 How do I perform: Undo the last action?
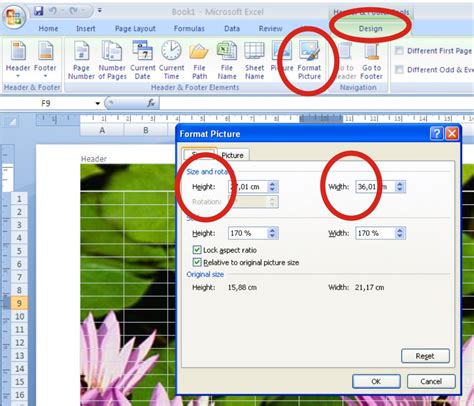(53, 11)
